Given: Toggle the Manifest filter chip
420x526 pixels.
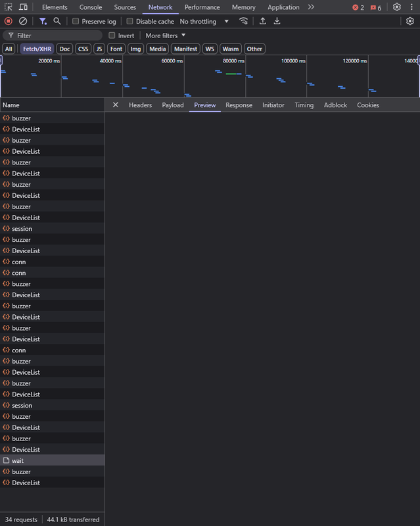Looking at the screenshot, I should click(x=185, y=49).
